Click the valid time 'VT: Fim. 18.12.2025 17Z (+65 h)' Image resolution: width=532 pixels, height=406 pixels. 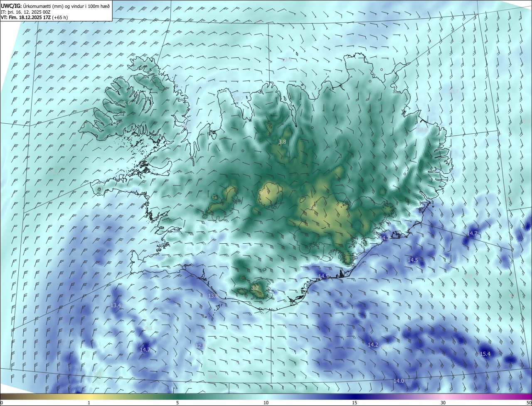(34, 17)
